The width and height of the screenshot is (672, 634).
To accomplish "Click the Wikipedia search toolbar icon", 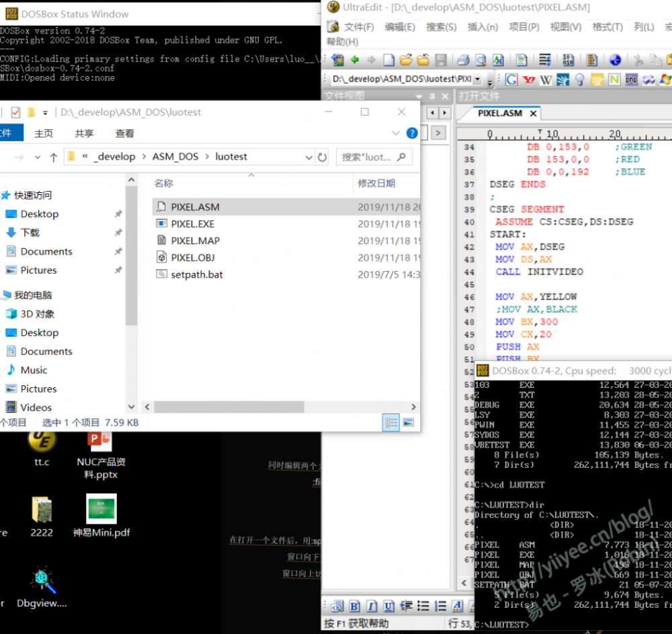I will pos(546,79).
